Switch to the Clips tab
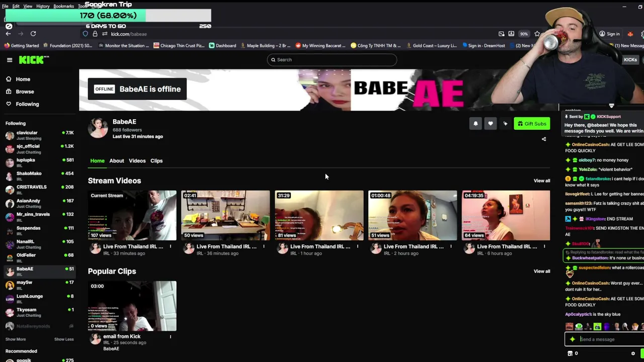Screen dimensions: 644x362 point(156,161)
